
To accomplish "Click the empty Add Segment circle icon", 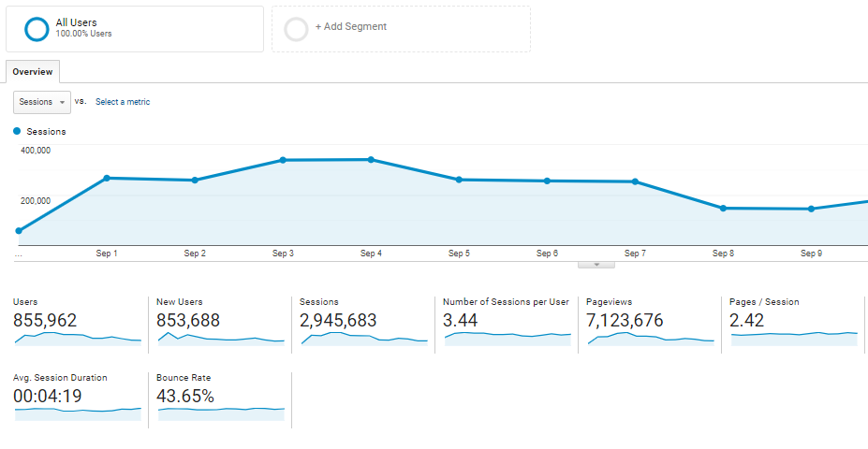I will (296, 29).
